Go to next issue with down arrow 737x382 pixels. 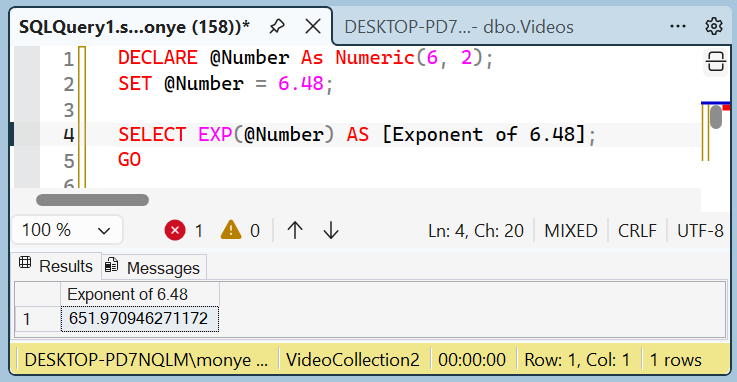point(331,230)
